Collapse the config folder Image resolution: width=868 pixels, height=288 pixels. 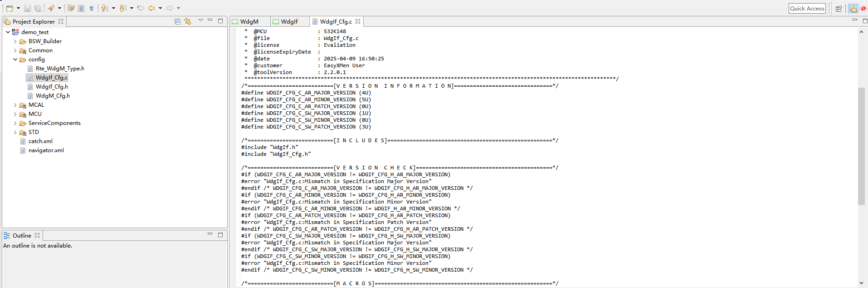tap(15, 60)
